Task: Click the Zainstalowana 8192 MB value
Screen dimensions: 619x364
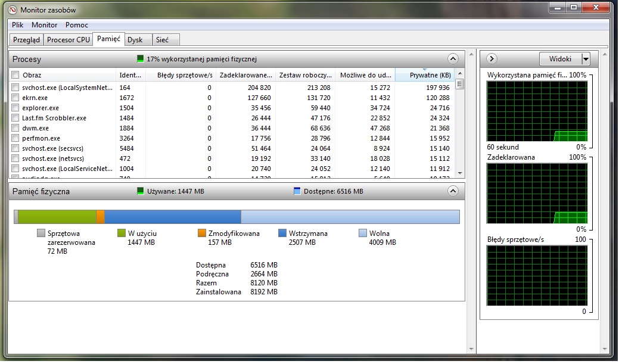Action: [264, 292]
